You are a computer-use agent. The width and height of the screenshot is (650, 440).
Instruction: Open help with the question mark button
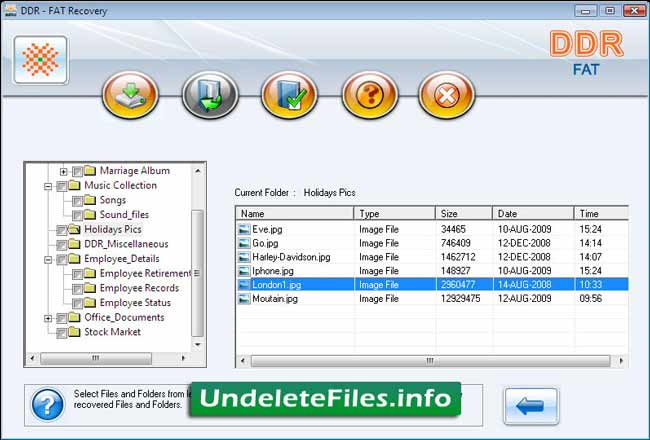click(370, 95)
